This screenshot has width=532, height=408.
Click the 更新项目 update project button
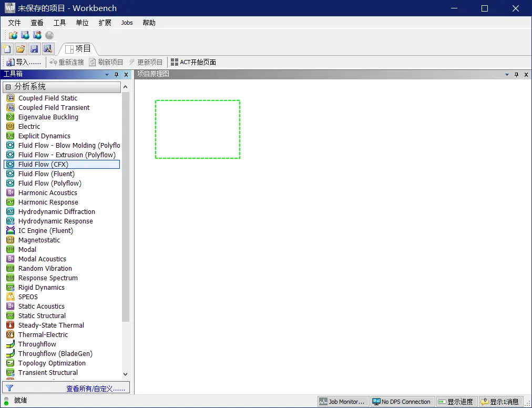click(146, 62)
